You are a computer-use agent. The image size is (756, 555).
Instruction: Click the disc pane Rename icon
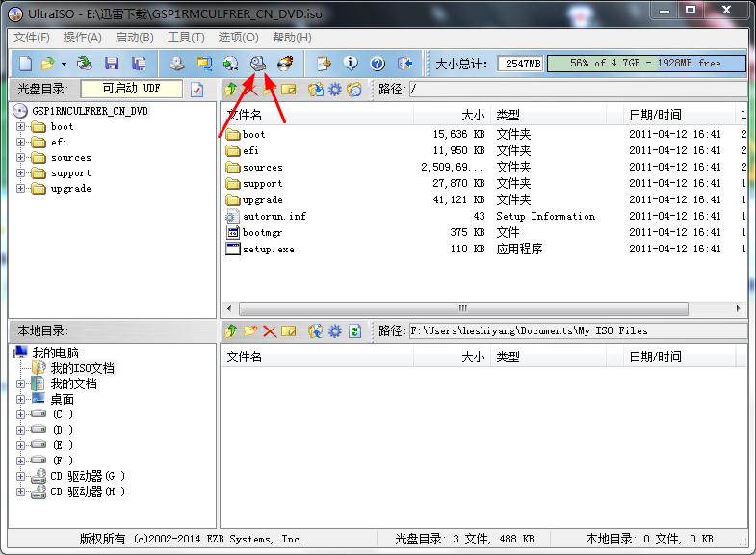pos(289,90)
